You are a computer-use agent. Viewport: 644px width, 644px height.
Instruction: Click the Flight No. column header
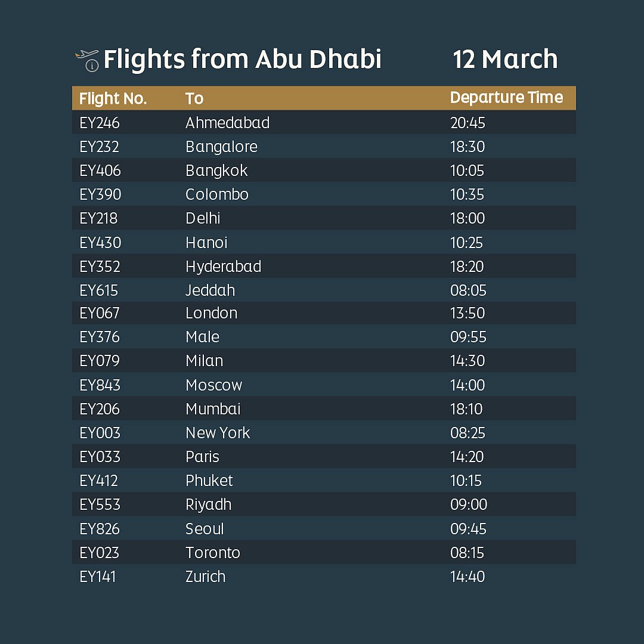point(113,98)
